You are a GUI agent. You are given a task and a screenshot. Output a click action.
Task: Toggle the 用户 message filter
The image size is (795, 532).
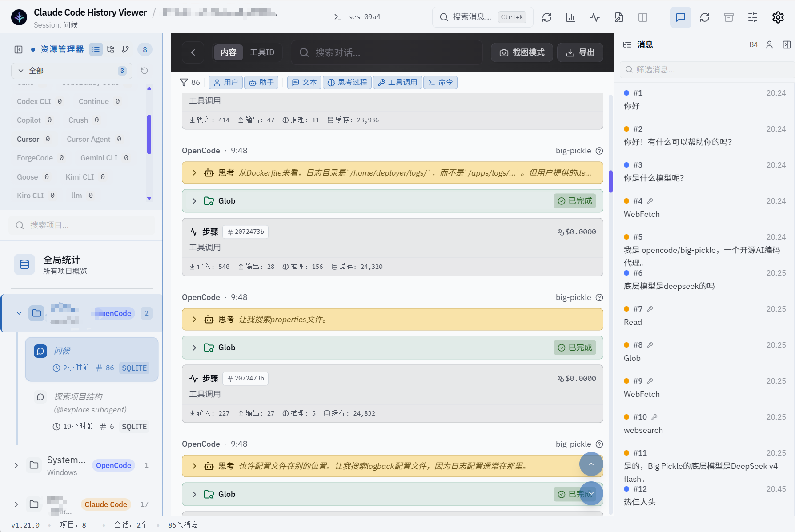[x=225, y=82]
